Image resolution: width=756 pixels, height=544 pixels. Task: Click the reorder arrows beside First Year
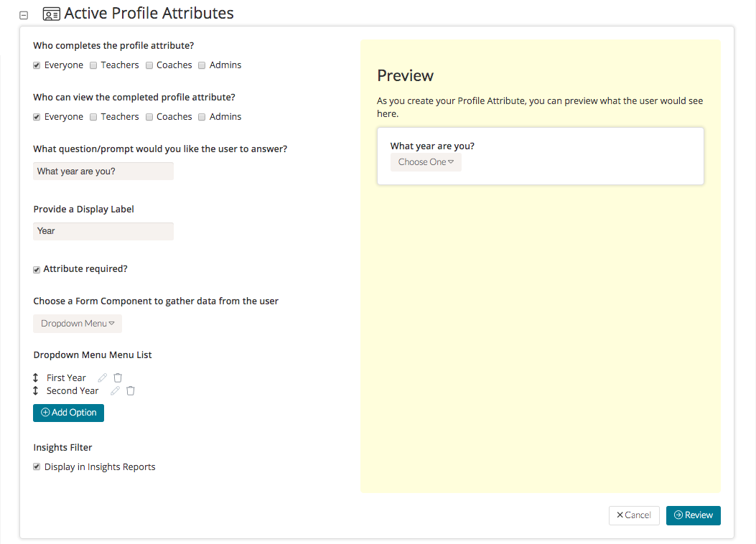pos(36,377)
